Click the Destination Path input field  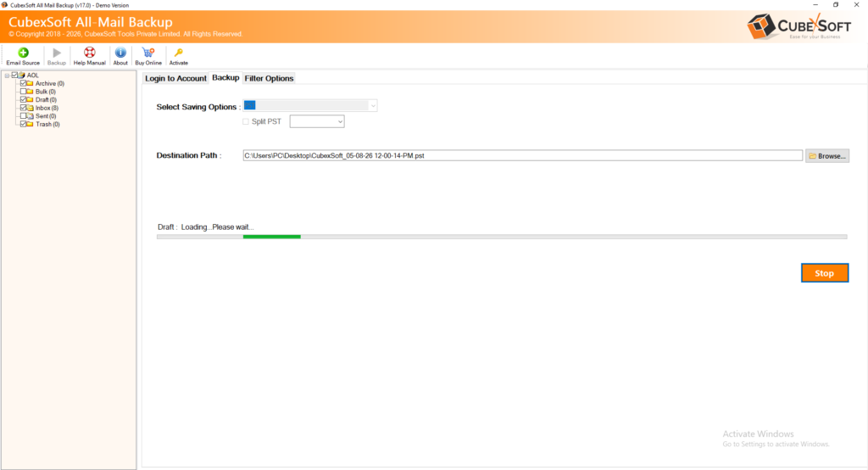(522, 156)
